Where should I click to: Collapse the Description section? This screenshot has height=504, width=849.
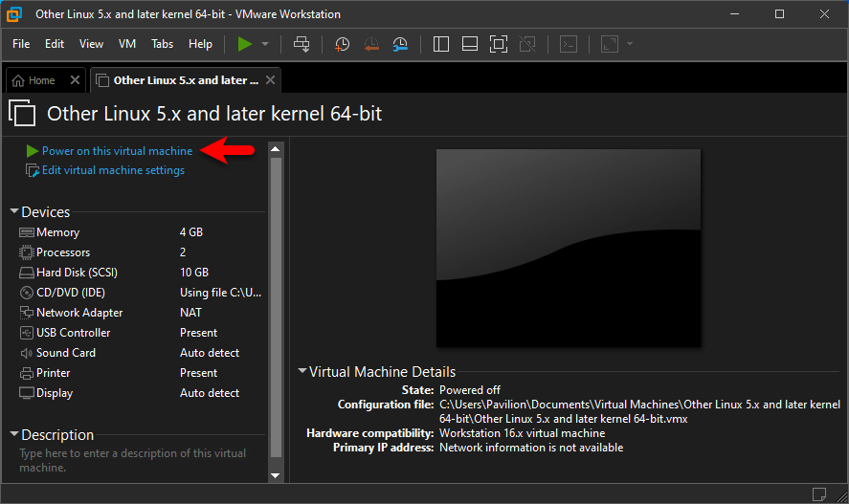[x=14, y=434]
